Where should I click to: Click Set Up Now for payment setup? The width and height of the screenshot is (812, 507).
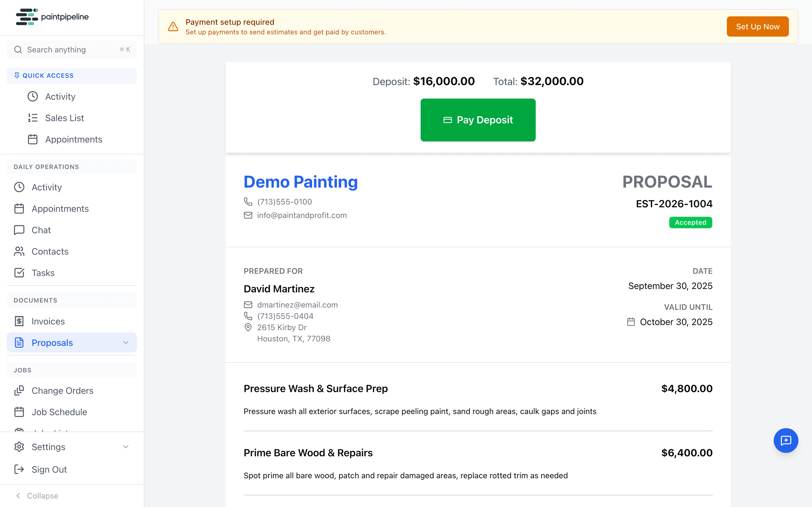coord(757,26)
